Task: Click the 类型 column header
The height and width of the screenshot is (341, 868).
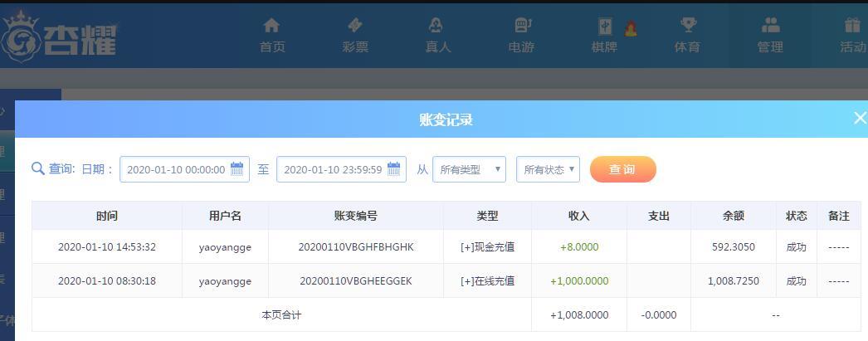Action: pos(487,216)
